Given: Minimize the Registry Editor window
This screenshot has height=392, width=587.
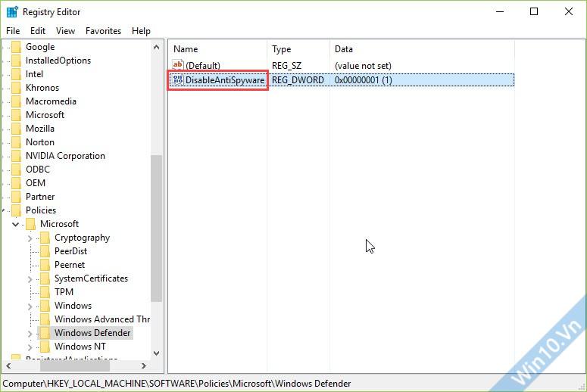Looking at the screenshot, I should 500,11.
